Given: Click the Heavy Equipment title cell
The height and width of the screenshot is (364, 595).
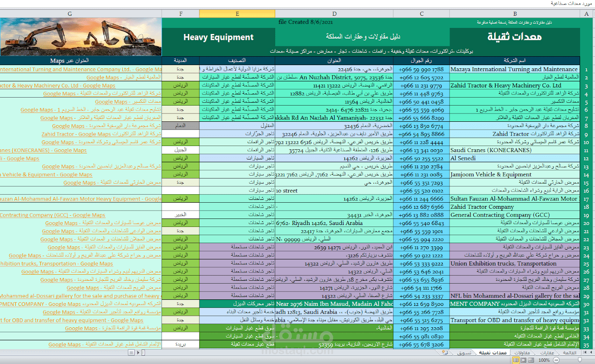Looking at the screenshot, I should pyautogui.click(x=218, y=37).
